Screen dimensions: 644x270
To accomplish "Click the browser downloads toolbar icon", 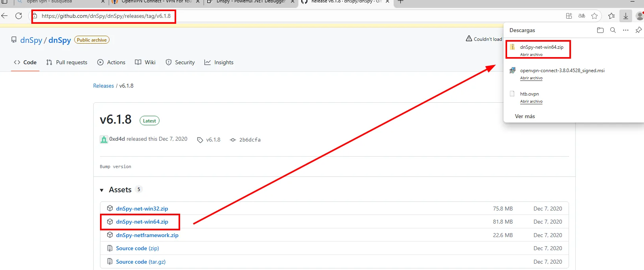I will pyautogui.click(x=626, y=16).
